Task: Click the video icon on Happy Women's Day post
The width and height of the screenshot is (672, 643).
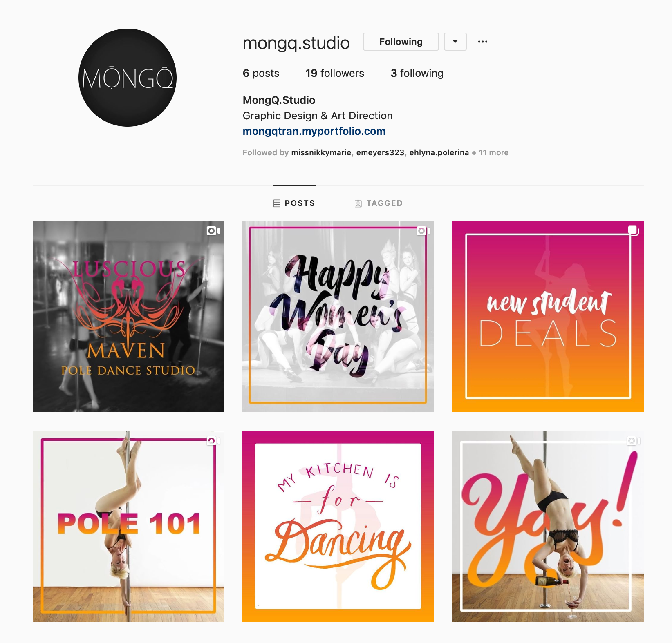Action: click(423, 231)
